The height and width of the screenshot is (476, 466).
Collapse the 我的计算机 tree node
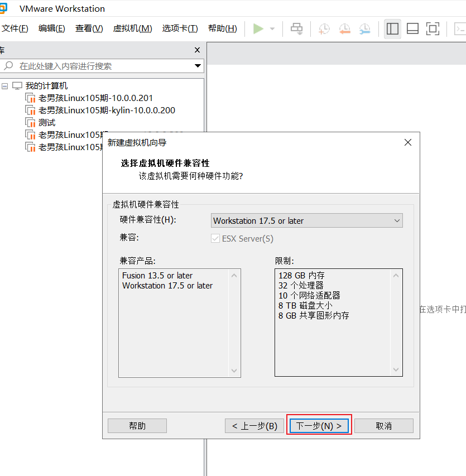pos(4,86)
